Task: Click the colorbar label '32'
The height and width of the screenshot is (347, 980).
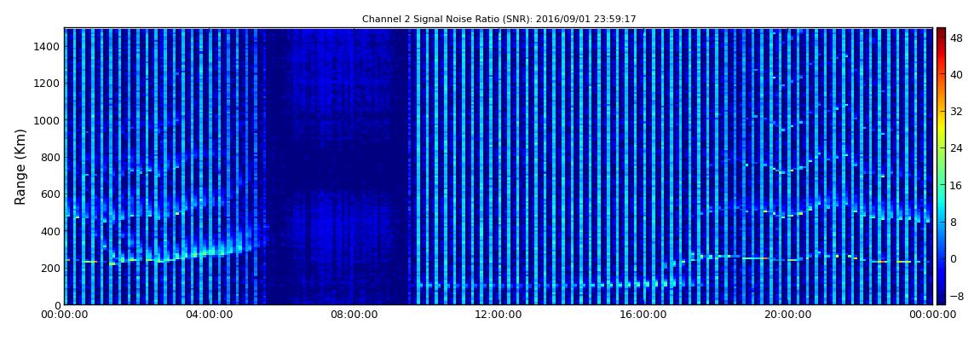Action: (x=955, y=112)
